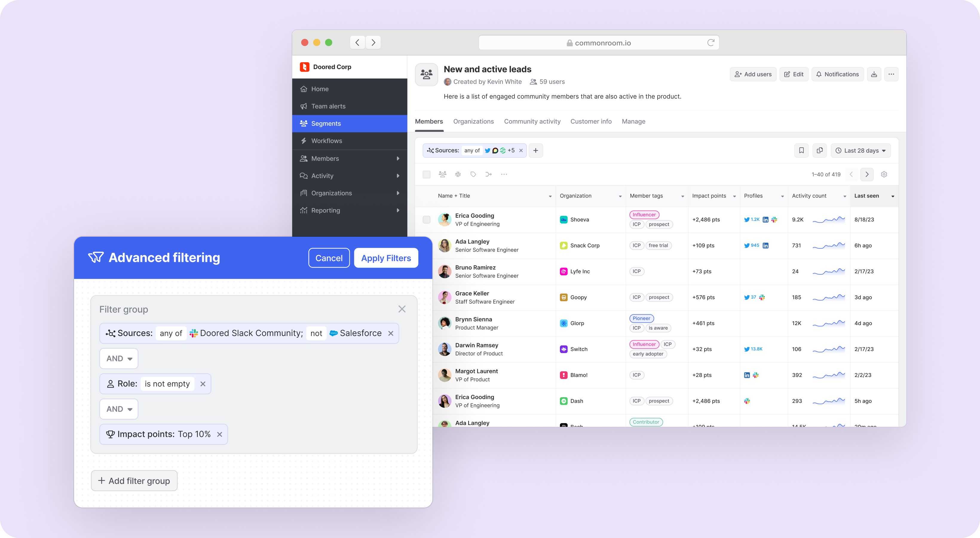Image resolution: width=980 pixels, height=538 pixels.
Task: Open the first AND operator dropdown
Action: point(119,358)
